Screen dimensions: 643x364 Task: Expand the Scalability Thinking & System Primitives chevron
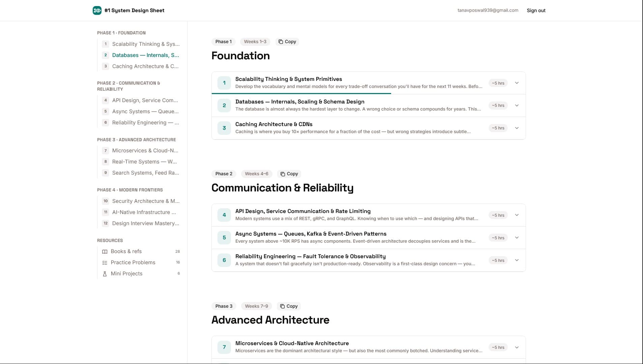517,83
